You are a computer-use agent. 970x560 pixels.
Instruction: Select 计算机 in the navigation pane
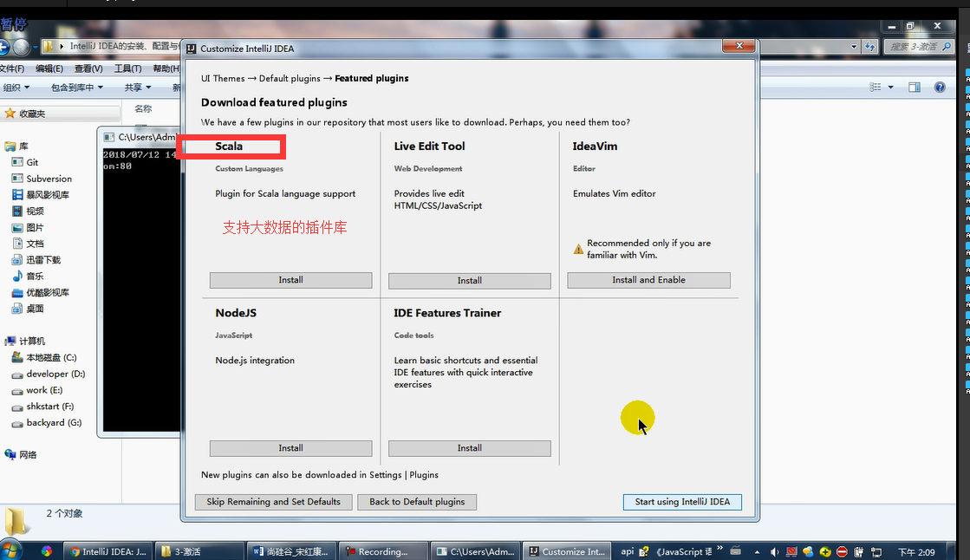[x=32, y=341]
